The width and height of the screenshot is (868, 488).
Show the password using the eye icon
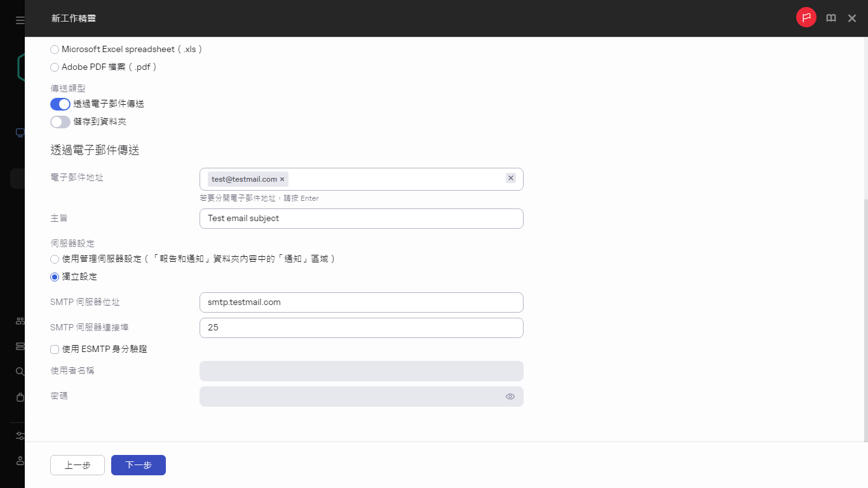tap(510, 396)
